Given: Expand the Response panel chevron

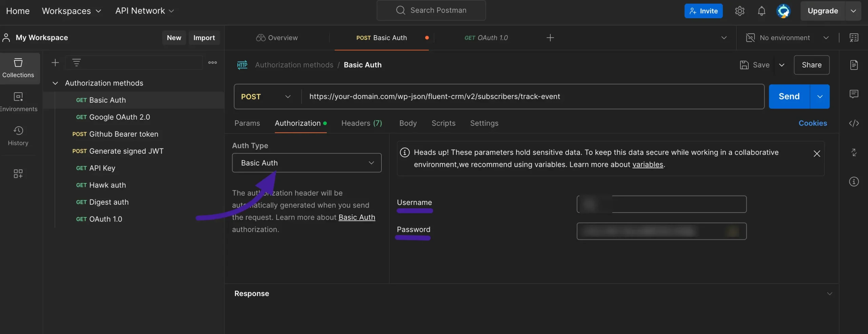Looking at the screenshot, I should [x=829, y=294].
